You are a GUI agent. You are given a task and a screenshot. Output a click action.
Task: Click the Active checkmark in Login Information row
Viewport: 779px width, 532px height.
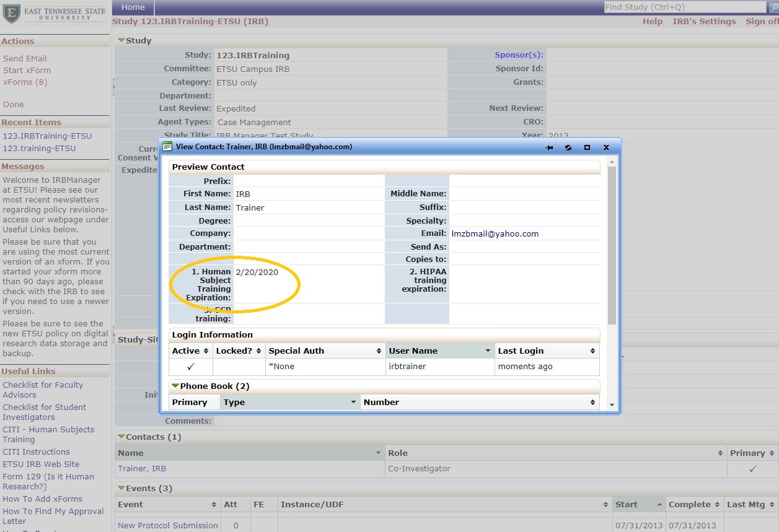[x=190, y=367]
